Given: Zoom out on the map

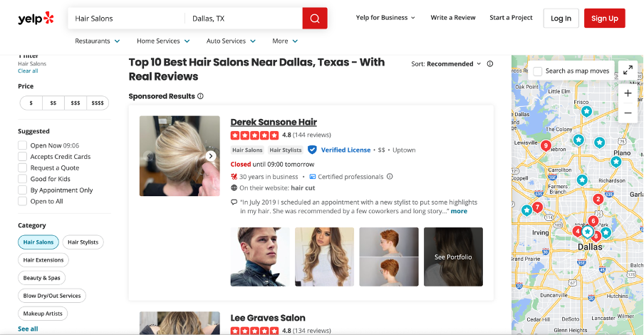Looking at the screenshot, I should (x=628, y=113).
